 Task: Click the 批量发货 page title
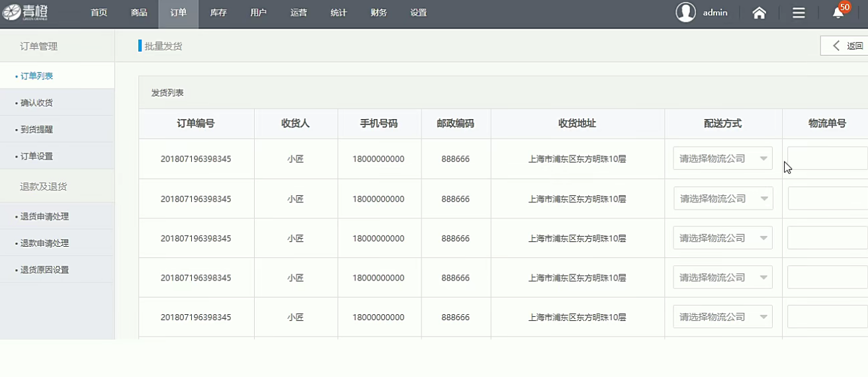tap(163, 46)
